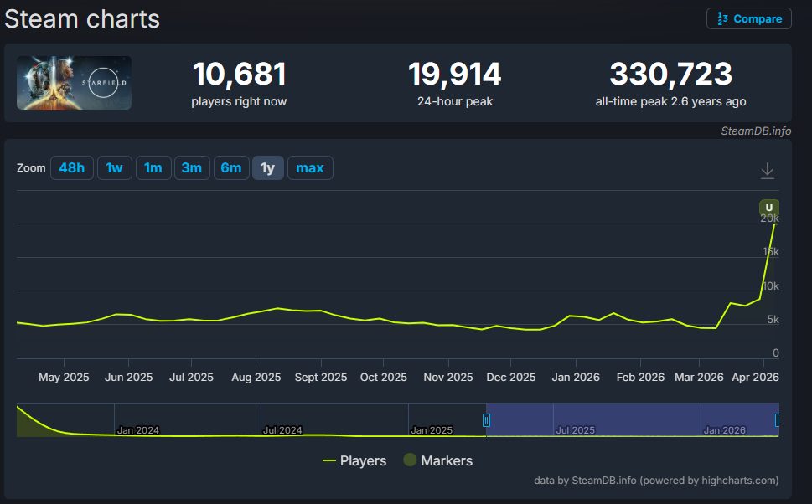Select the 1y zoom range
This screenshot has height=504, width=812.
pyautogui.click(x=267, y=167)
